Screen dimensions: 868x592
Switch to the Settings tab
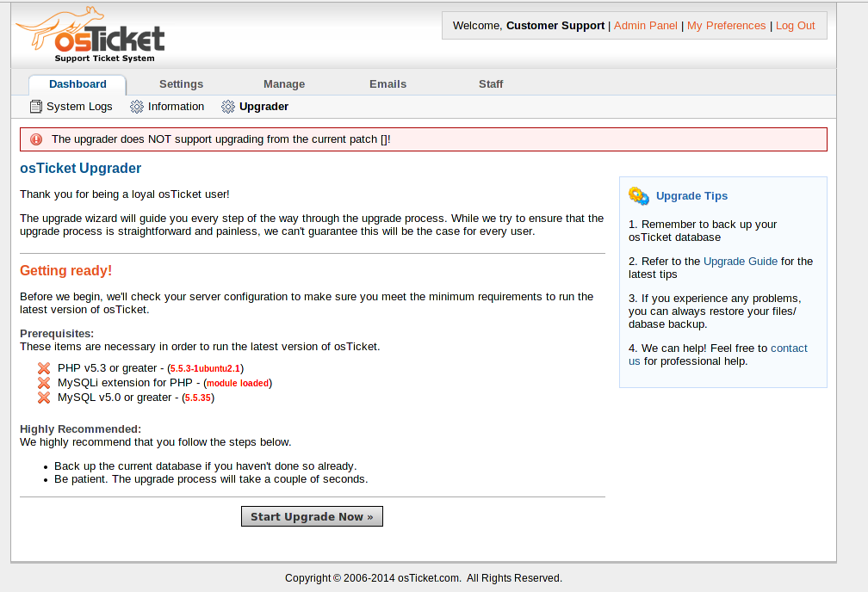point(181,84)
